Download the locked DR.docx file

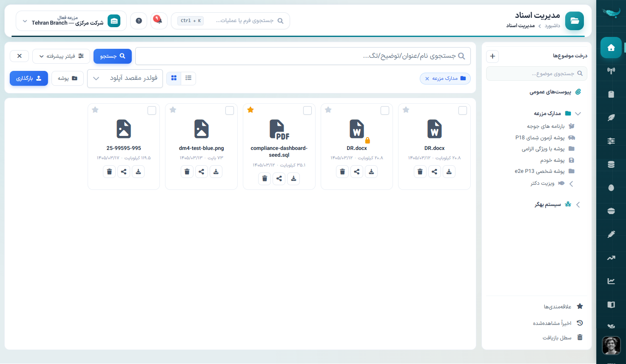[371, 172]
